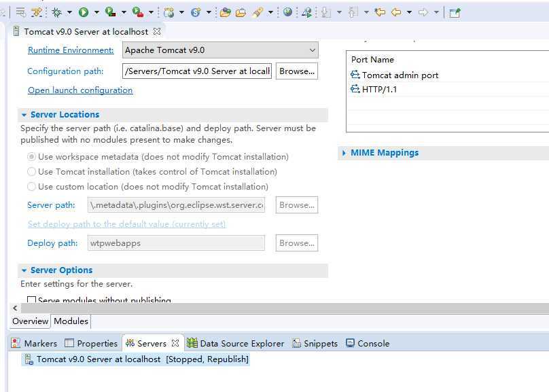Screen dimensions: 549x392
Task: Click the pin editor icon at toolbar end
Action: pos(455,13)
